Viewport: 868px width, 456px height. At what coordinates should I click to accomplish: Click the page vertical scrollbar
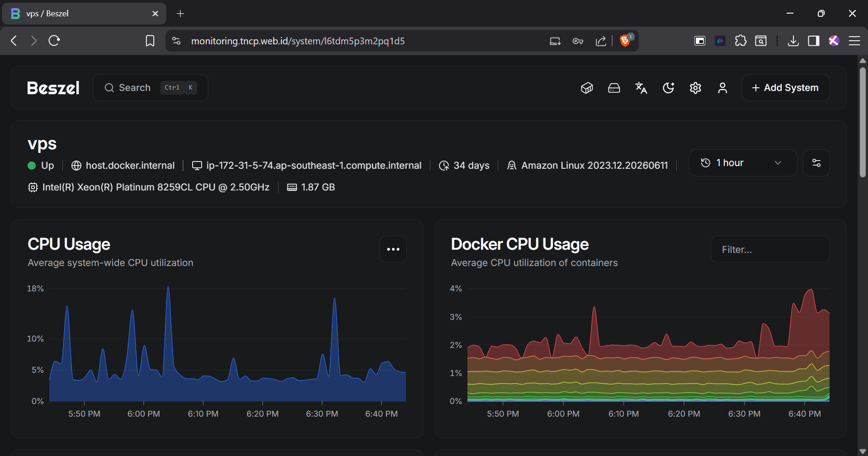pos(863,122)
